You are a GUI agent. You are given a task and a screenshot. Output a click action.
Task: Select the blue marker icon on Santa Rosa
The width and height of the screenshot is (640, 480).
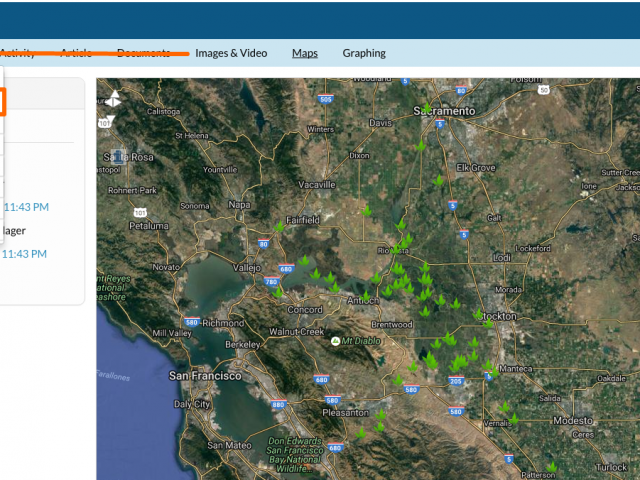(118, 156)
